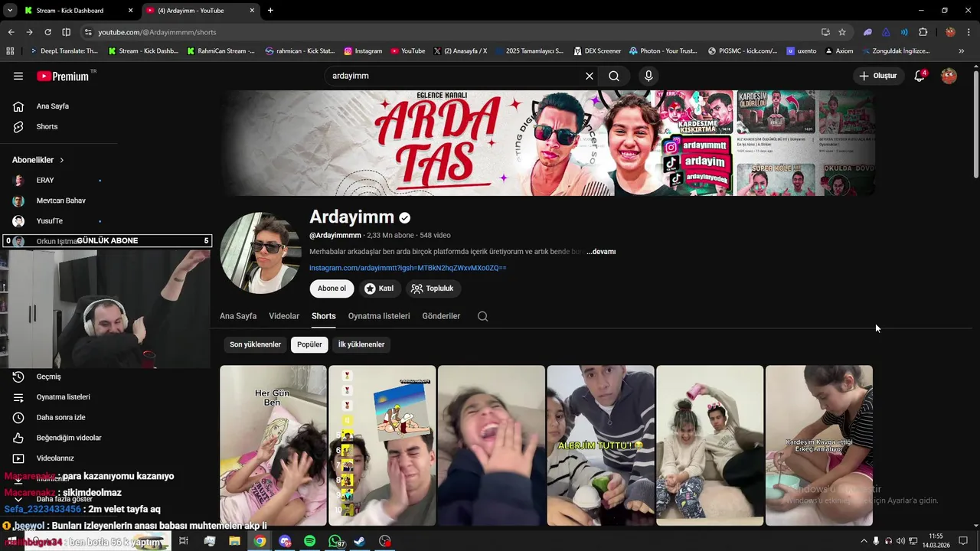This screenshot has width=980, height=551.
Task: Click the Oluştur create button
Action: click(879, 76)
